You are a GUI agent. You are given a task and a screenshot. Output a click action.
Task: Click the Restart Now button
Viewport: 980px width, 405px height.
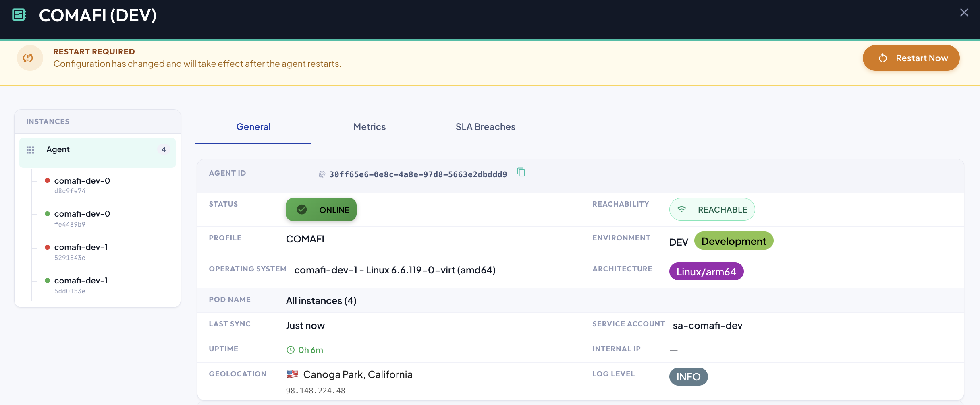click(911, 58)
